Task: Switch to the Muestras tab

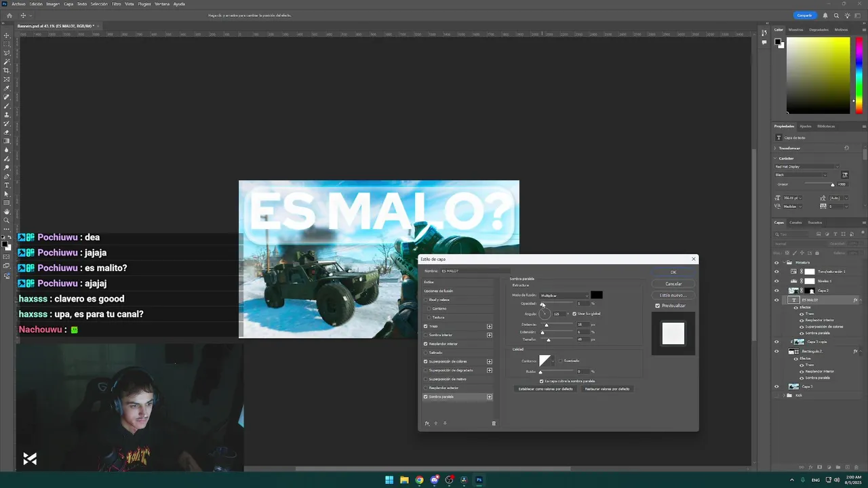Action: [796, 30]
